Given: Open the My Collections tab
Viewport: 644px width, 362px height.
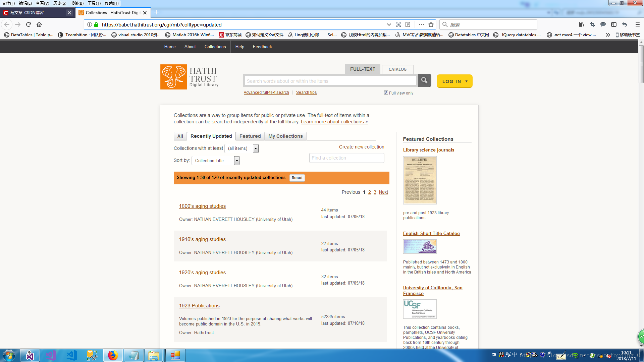Looking at the screenshot, I should (x=285, y=136).
